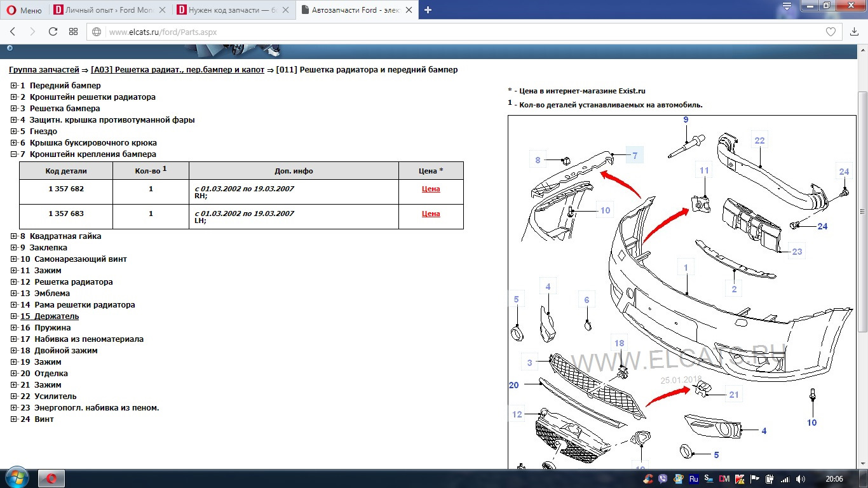The height and width of the screenshot is (488, 868).
Task: Open the tab menu icon beside window controls
Action: point(787,7)
